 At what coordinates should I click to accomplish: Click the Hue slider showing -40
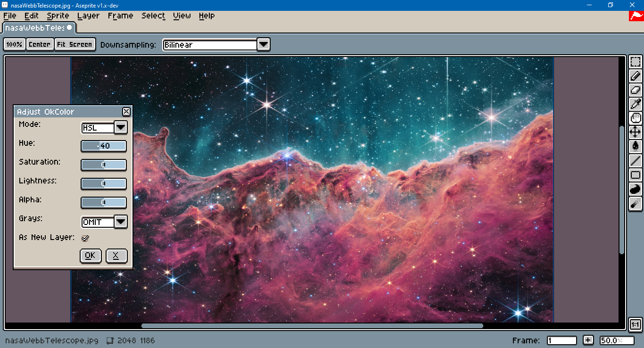pos(104,146)
